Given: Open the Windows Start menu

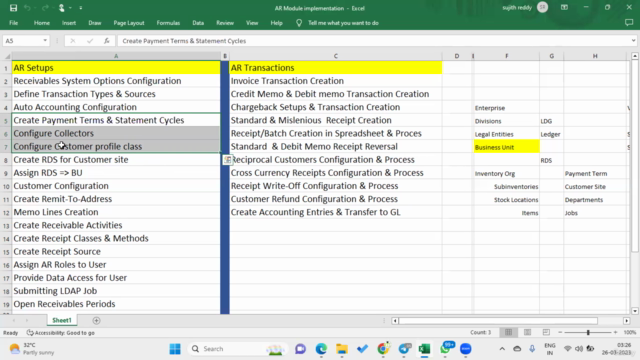Looking at the screenshot, I should [x=175, y=349].
